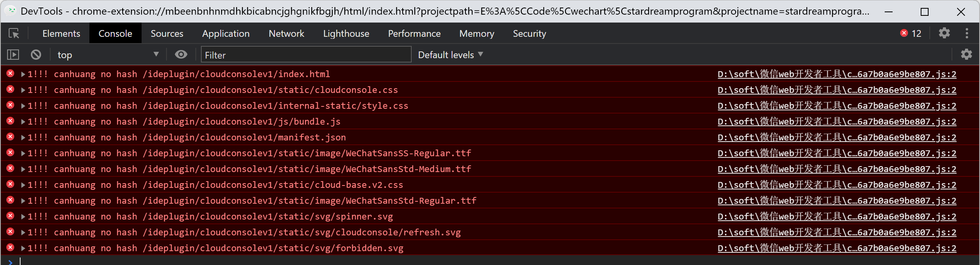Screen dimensions: 980x265
Task: Switch to the Sources tab
Action: (167, 34)
